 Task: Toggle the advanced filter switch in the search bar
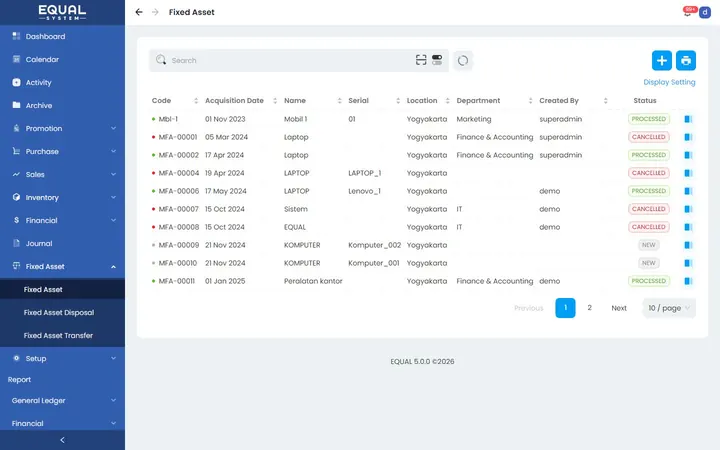[x=437, y=60]
